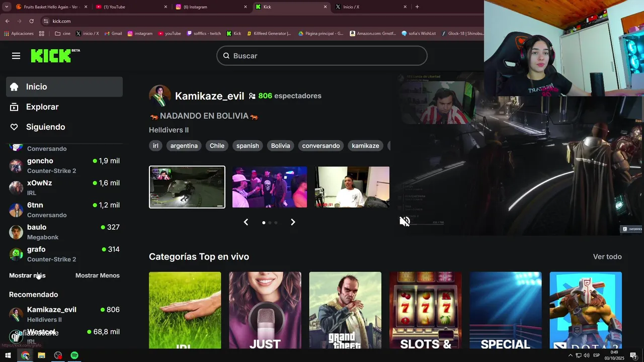Open the Slots & category card
The image size is (644, 362).
[426, 310]
